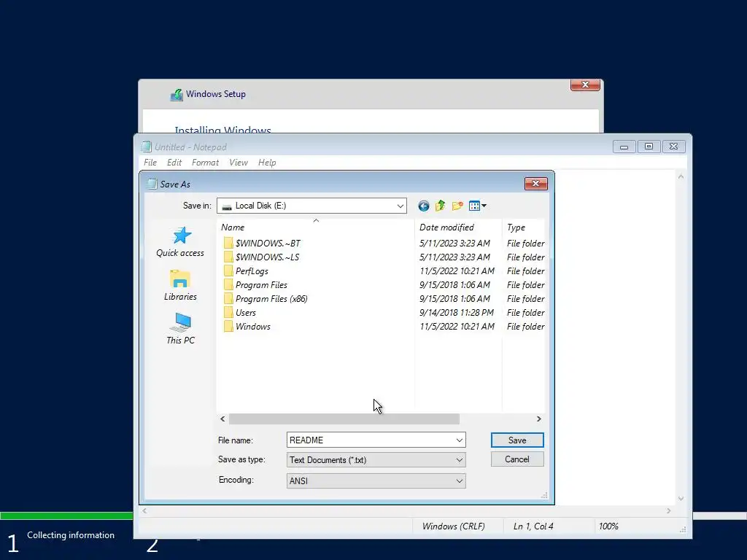Select This PC in the places bar

(x=180, y=329)
